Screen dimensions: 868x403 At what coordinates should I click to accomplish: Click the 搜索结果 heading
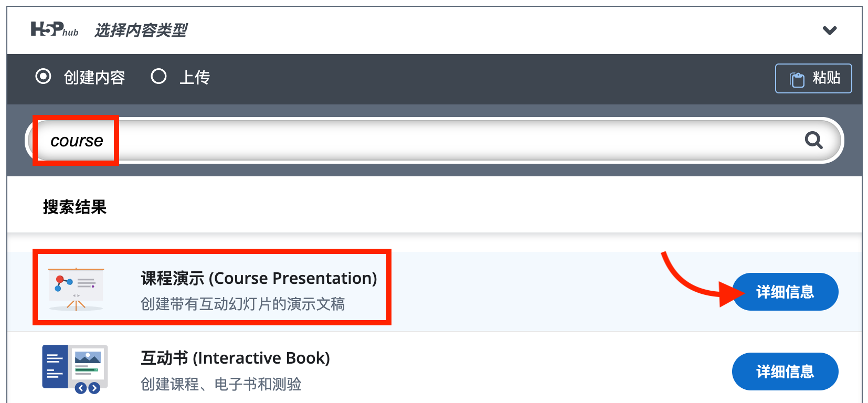[75, 207]
